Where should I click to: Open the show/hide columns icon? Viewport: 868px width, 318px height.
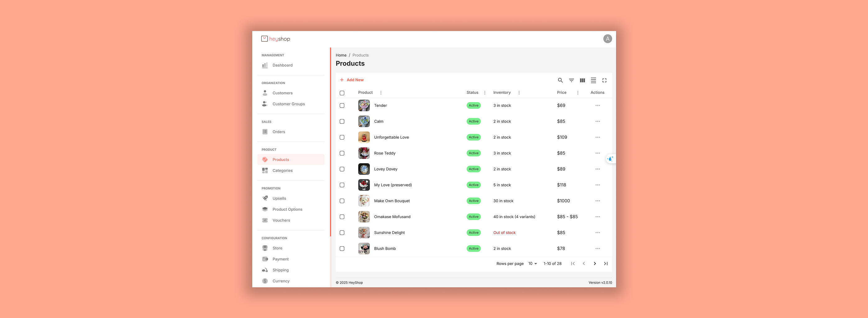point(582,80)
